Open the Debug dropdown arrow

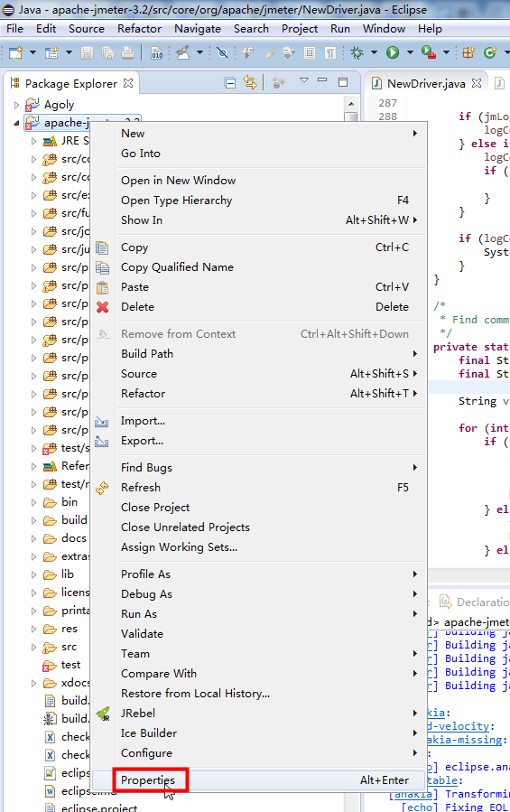tap(374, 52)
